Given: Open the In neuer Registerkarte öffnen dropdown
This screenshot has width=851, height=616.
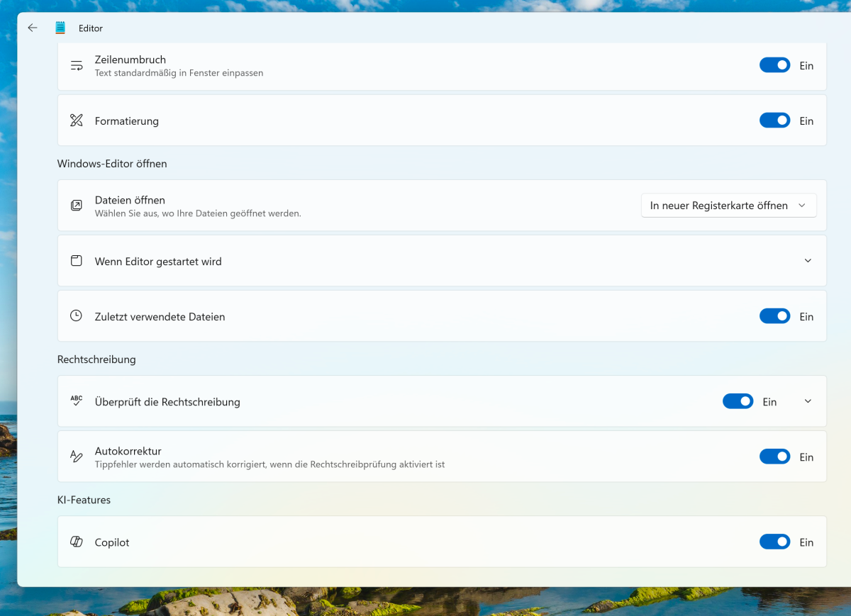Looking at the screenshot, I should tap(729, 206).
